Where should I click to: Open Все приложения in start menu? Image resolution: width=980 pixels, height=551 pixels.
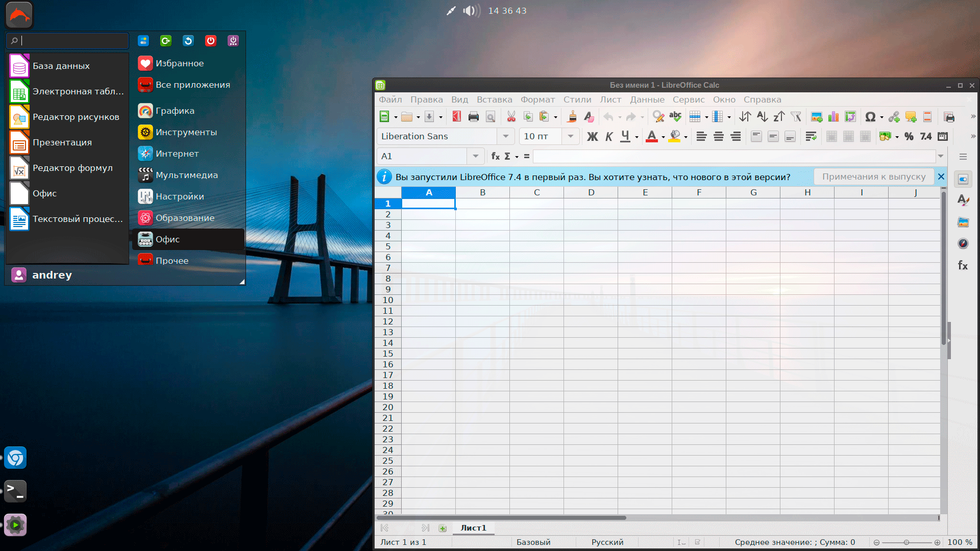coord(192,85)
